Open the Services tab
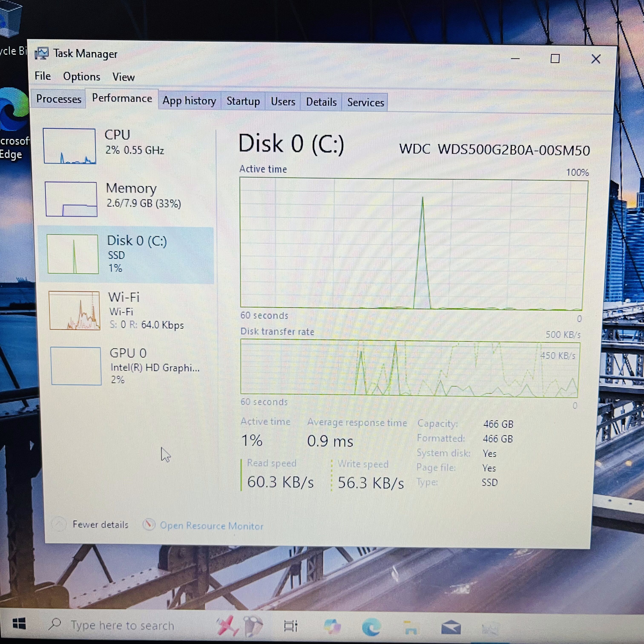The height and width of the screenshot is (644, 644). point(366,102)
